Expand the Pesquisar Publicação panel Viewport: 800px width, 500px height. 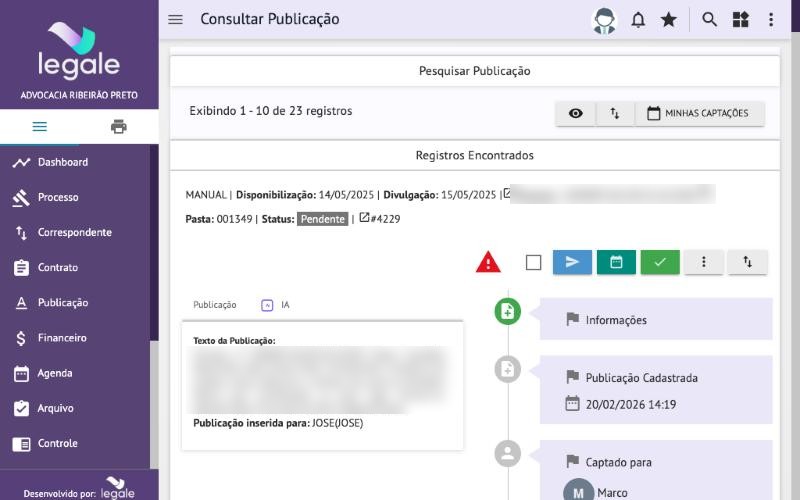(474, 71)
